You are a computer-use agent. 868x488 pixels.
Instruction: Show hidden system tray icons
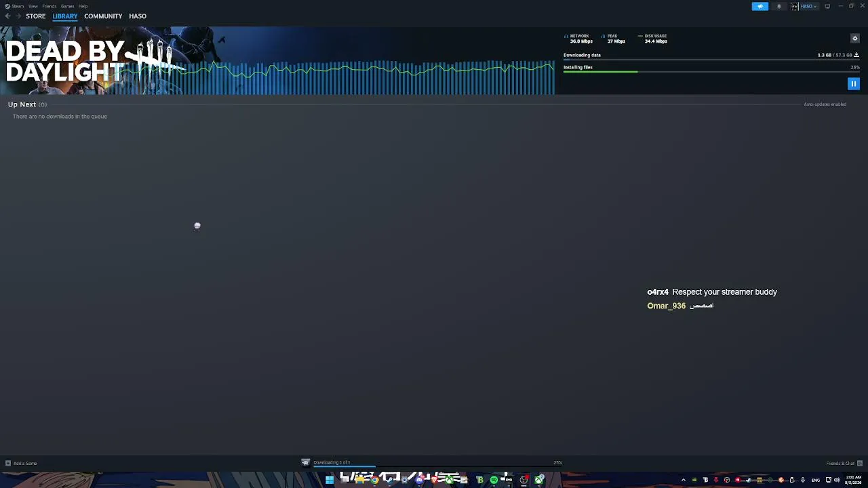point(683,480)
